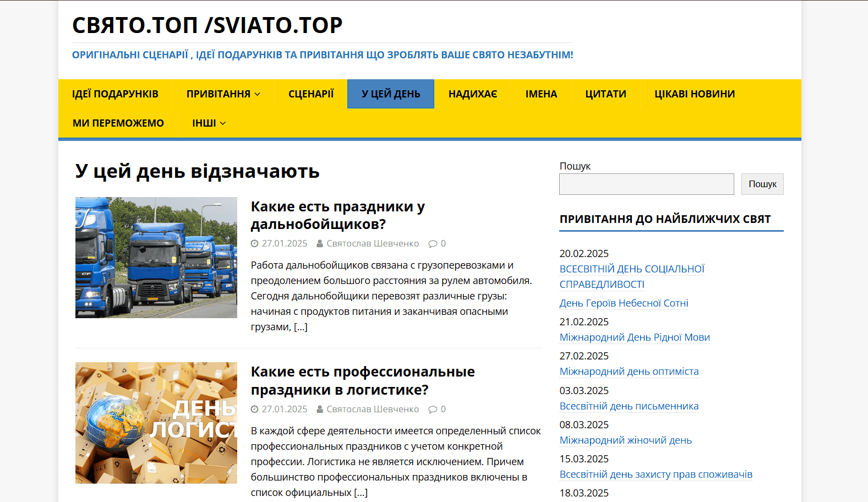Open Міжнародний день оптиміста link
868x502 pixels.
tap(629, 372)
